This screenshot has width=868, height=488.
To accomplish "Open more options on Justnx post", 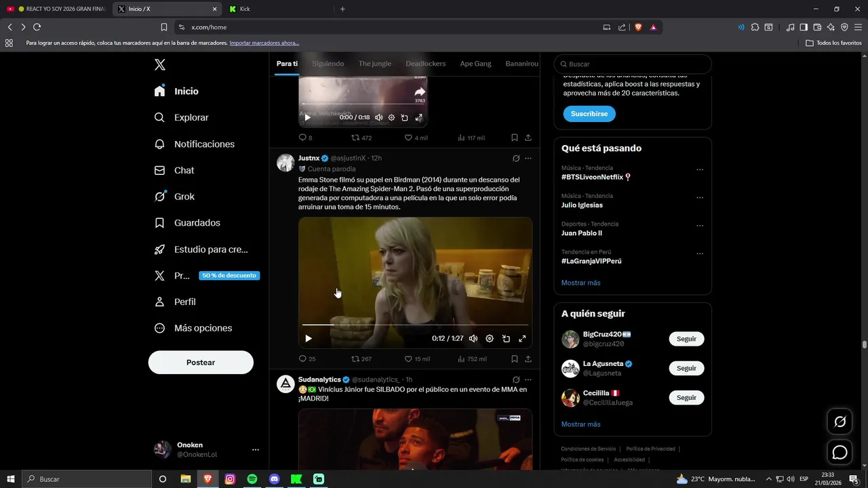I will point(528,158).
